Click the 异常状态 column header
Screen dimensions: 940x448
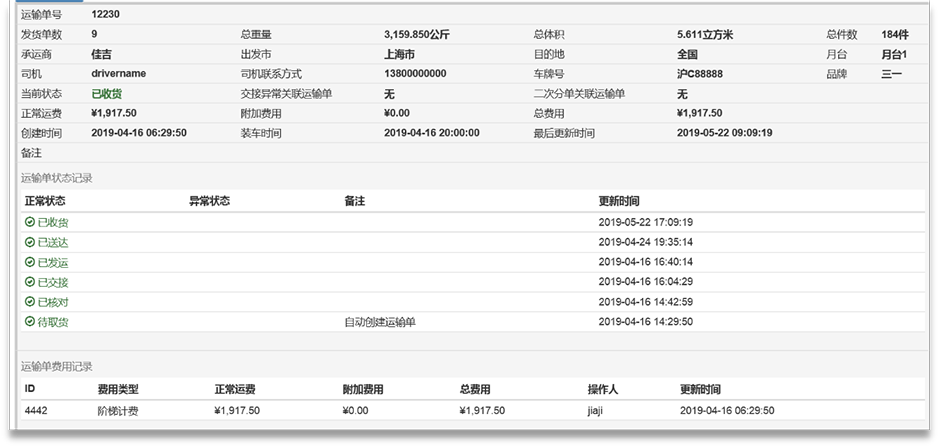pos(209,201)
